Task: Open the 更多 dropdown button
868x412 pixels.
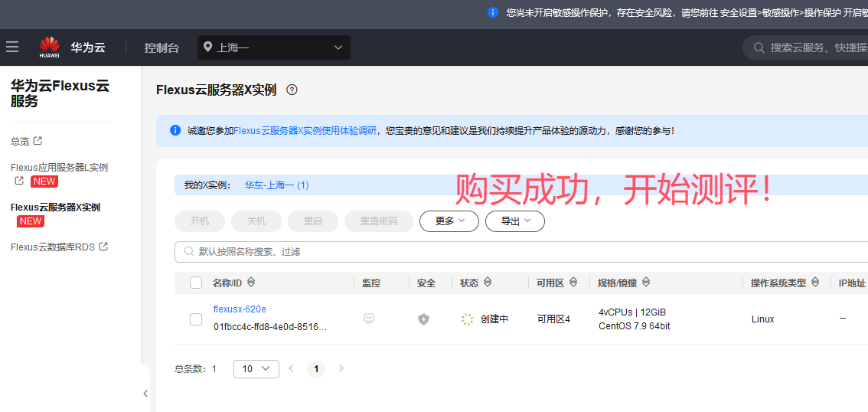Action: click(449, 221)
